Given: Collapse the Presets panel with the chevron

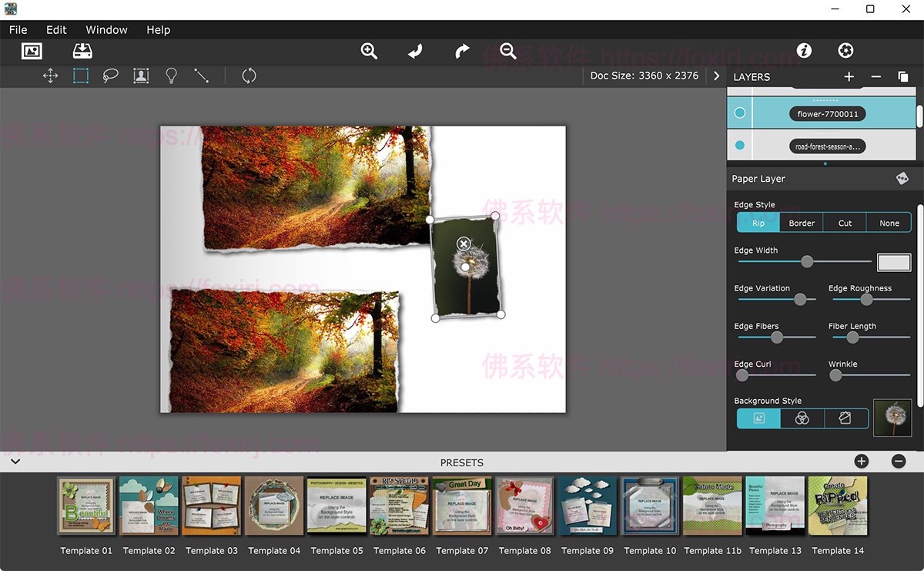Looking at the screenshot, I should pos(15,461).
